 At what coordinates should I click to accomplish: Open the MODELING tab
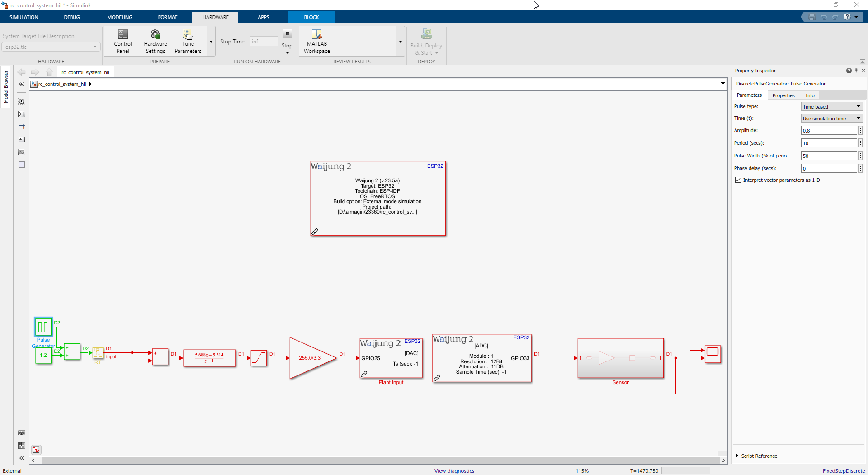(120, 17)
